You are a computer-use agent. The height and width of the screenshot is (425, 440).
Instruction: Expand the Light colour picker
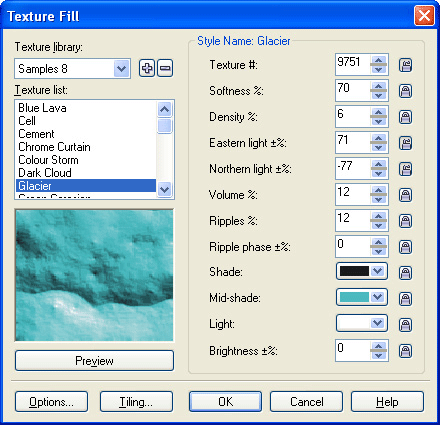point(377,323)
